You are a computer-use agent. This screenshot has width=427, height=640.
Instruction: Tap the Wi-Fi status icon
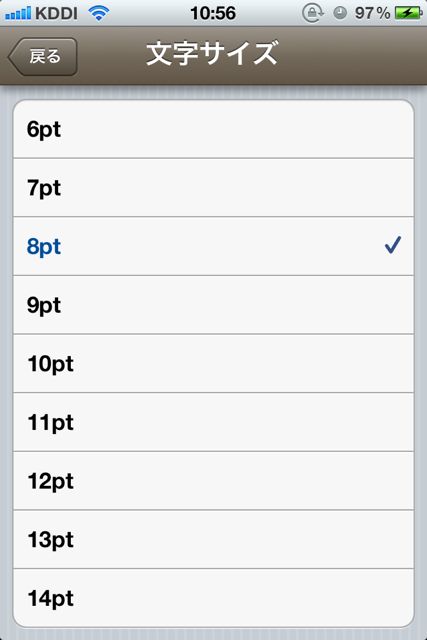click(99, 13)
